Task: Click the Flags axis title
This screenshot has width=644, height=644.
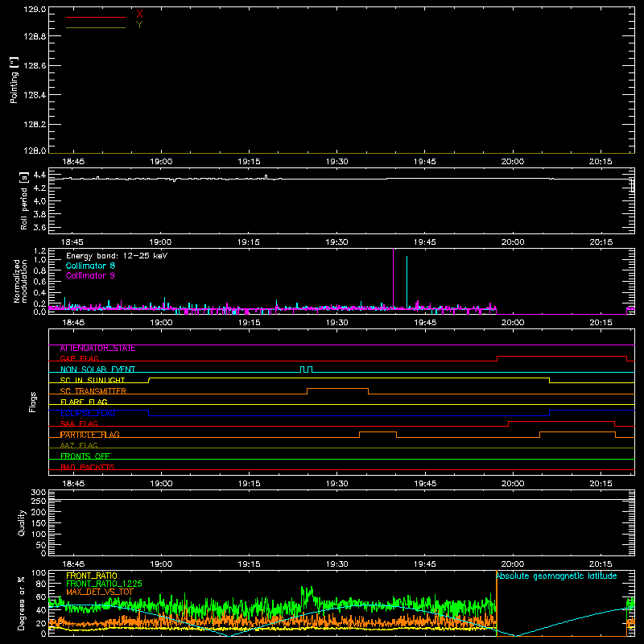Action: pos(33,402)
